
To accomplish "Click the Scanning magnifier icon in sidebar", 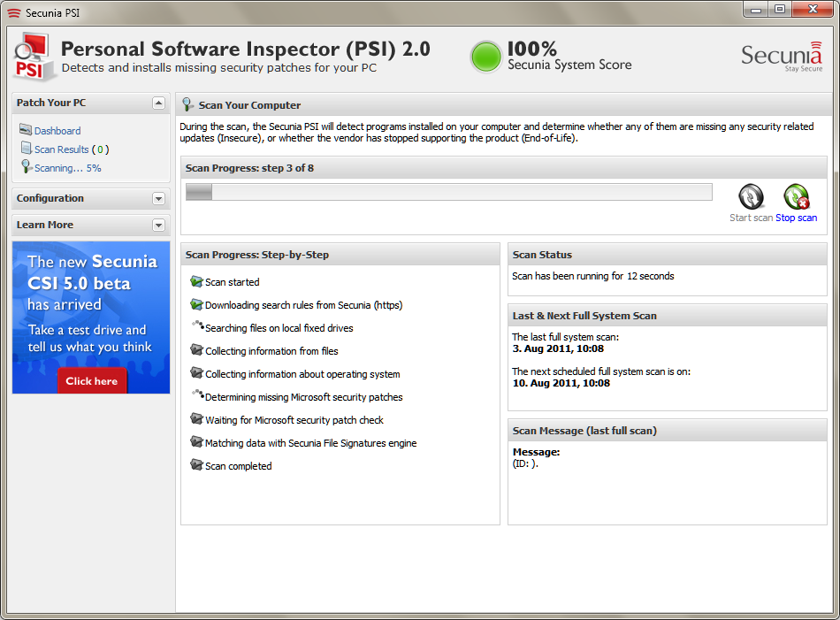I will click(x=26, y=166).
